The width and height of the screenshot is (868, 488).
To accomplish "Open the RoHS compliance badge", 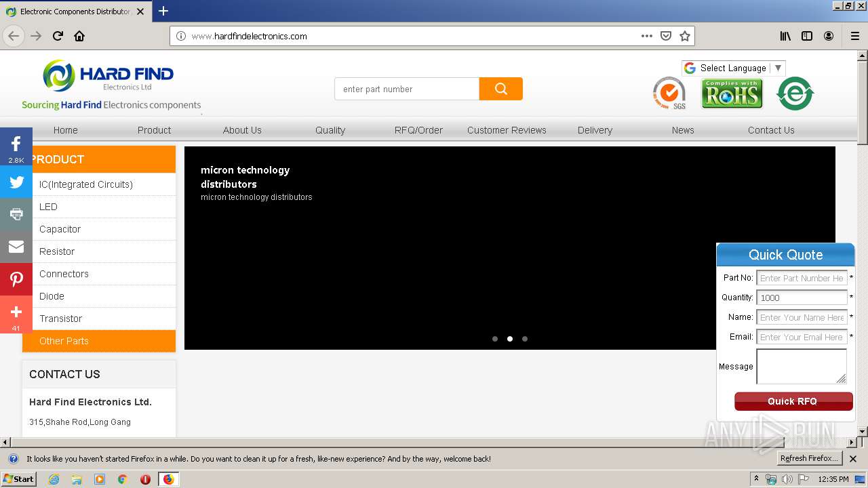I will (732, 94).
